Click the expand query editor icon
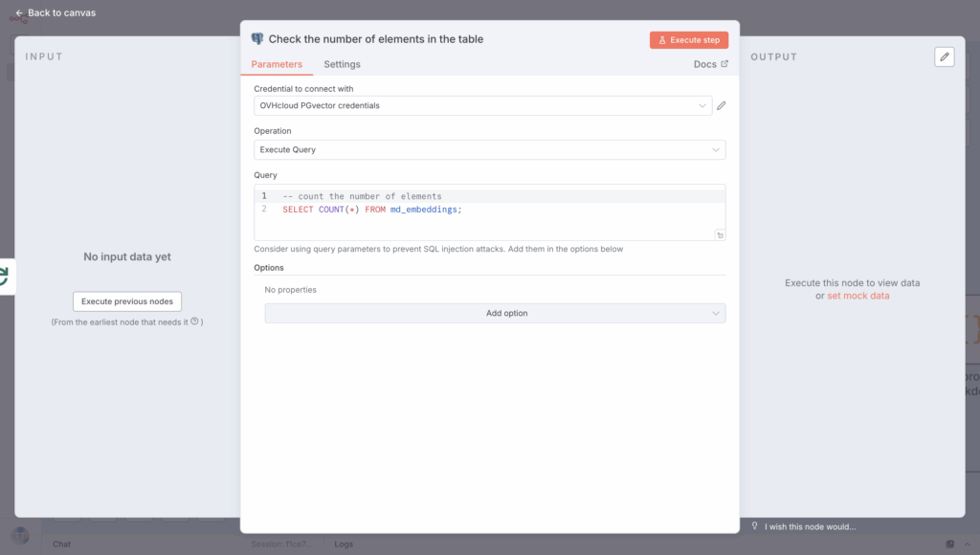The height and width of the screenshot is (555, 980). (720, 234)
